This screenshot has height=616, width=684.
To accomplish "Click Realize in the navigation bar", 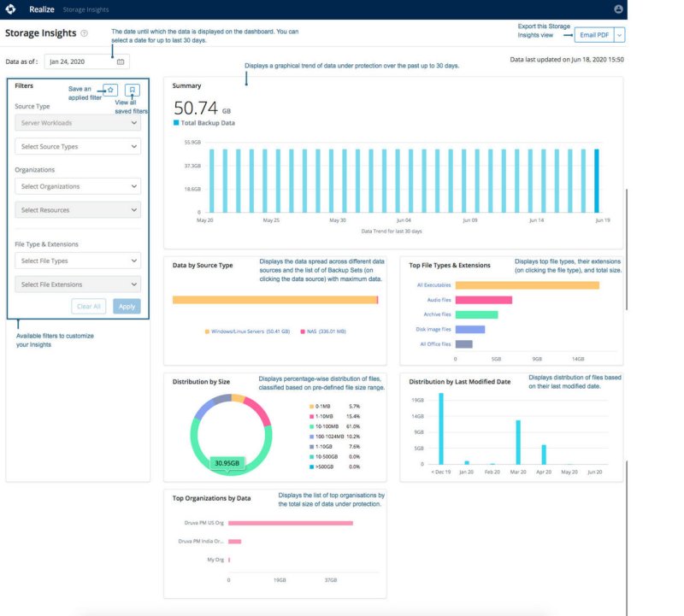I will [40, 9].
